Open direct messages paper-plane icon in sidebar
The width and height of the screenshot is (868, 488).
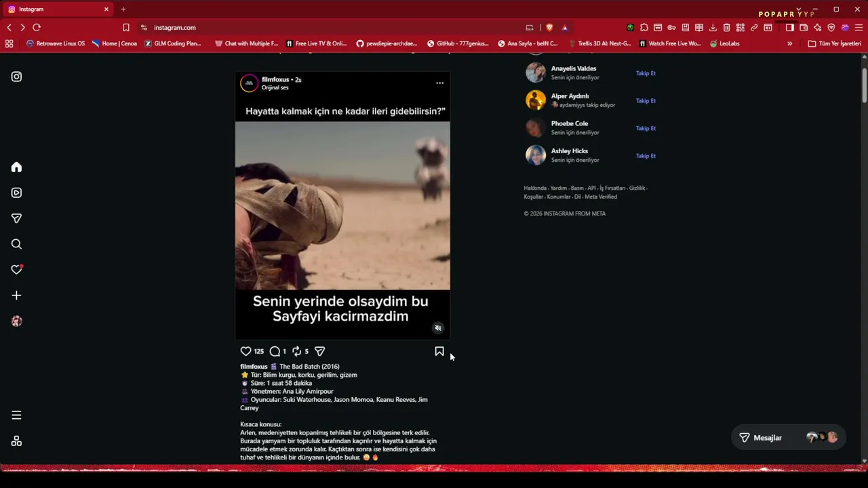[x=16, y=218]
